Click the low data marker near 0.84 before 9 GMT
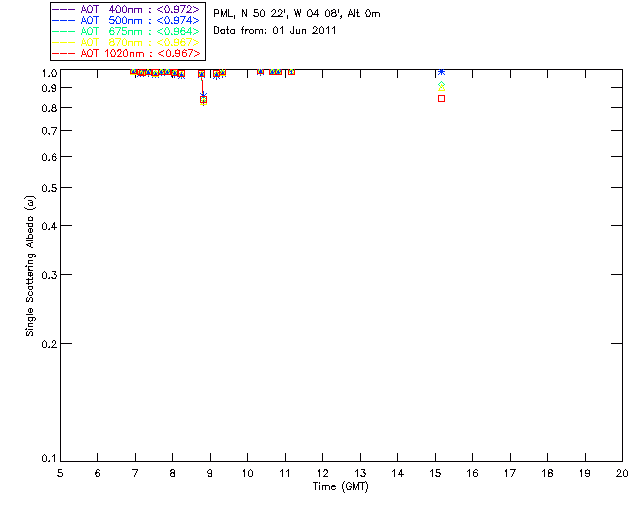 203,100
